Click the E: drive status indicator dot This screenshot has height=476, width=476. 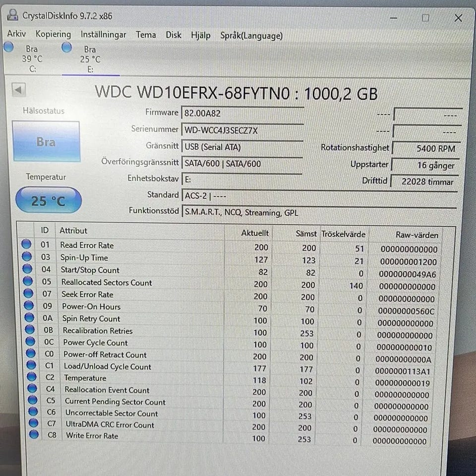click(67, 48)
